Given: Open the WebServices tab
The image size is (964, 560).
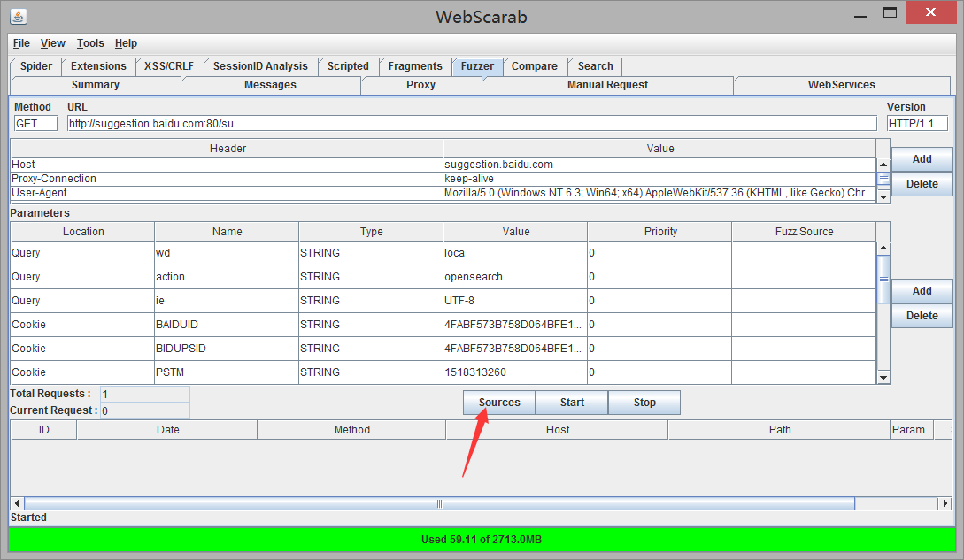Looking at the screenshot, I should tap(842, 85).
